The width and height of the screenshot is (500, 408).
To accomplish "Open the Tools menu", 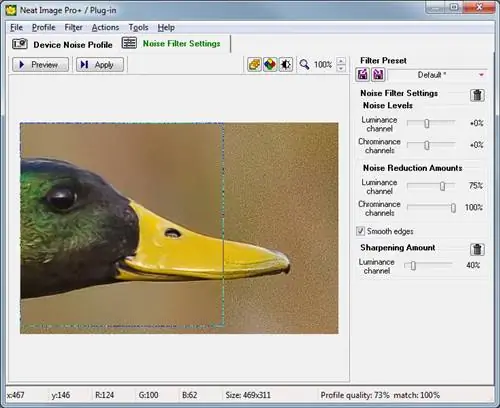I will coord(138,27).
